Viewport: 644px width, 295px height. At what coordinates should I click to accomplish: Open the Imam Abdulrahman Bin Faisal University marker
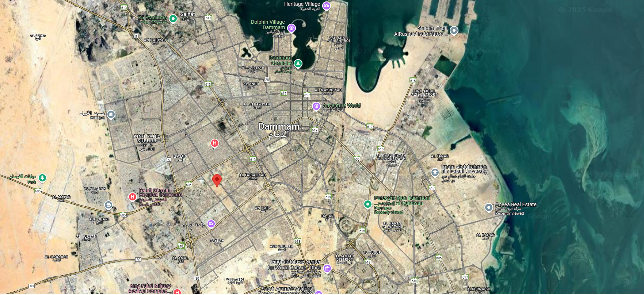(435, 172)
